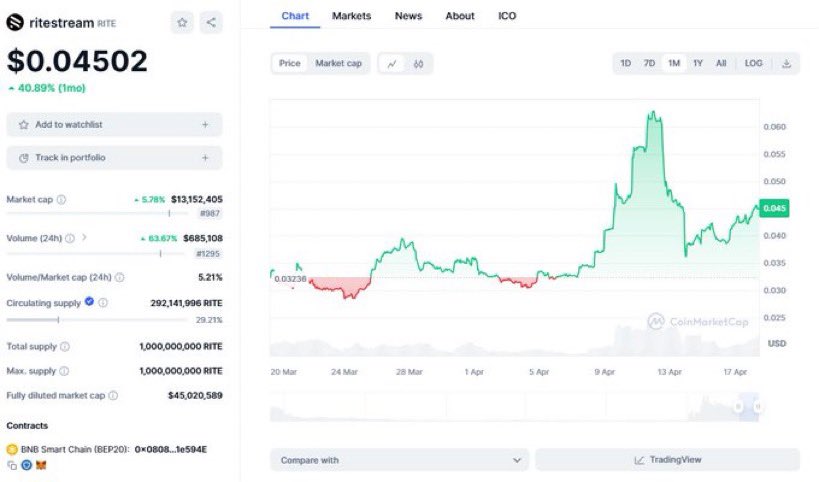Click the share icon beside the star

pos(211,22)
